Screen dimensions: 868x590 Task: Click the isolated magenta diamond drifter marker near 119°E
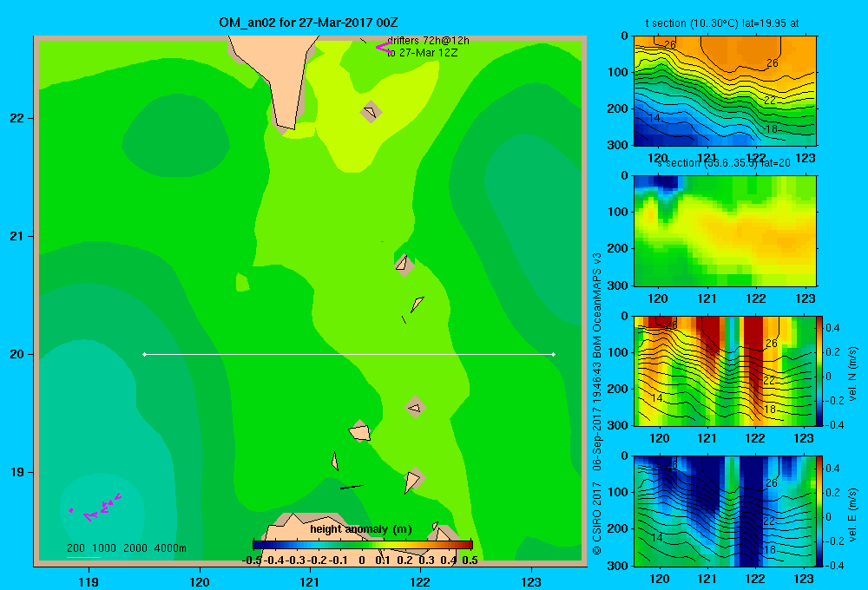[x=71, y=510]
